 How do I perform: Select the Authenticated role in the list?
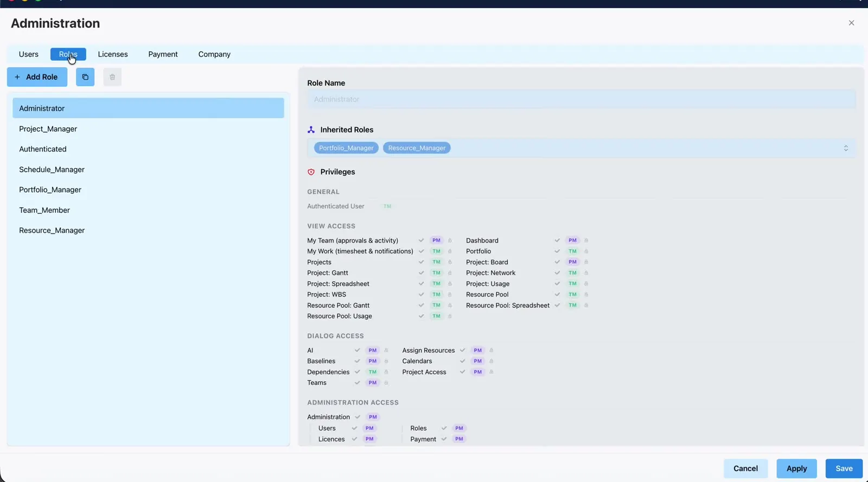pyautogui.click(x=148, y=149)
